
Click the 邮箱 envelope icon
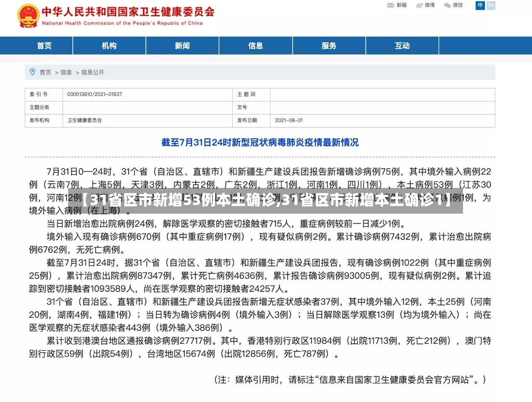[x=390, y=5]
